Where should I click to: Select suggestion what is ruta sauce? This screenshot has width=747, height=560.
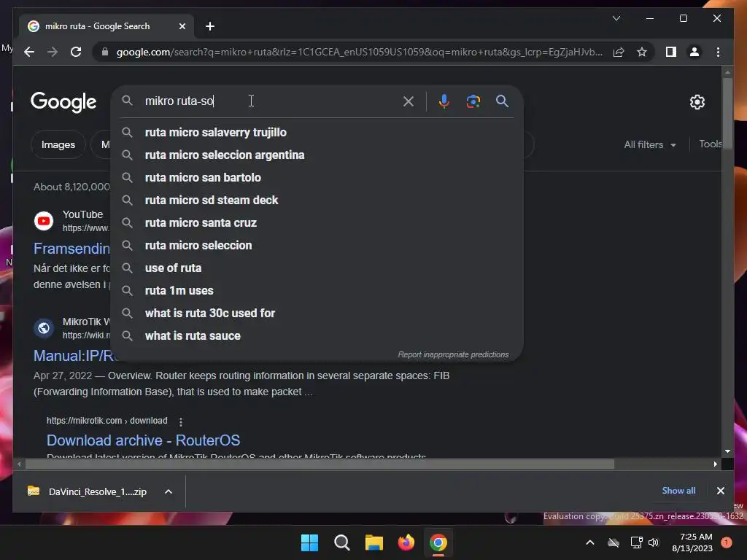[x=317, y=335]
